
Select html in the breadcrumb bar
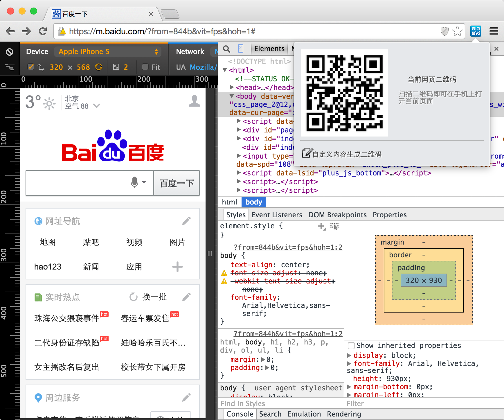click(x=229, y=202)
